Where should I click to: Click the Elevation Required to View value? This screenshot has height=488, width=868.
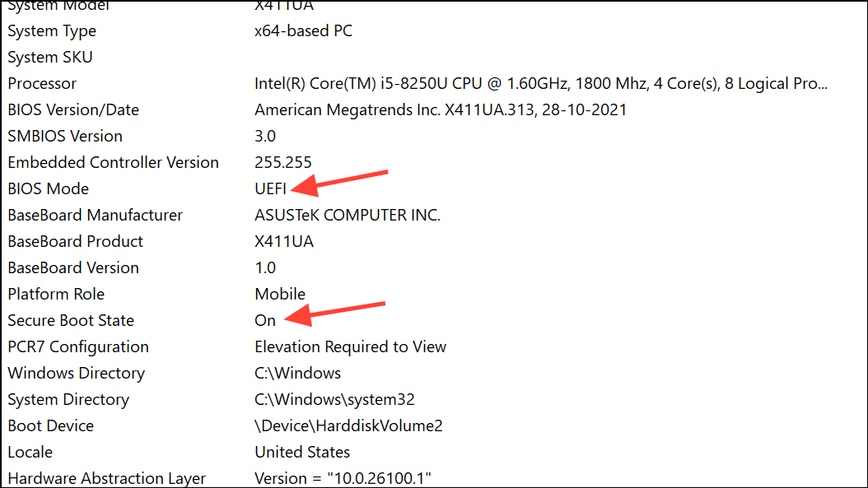coord(350,347)
